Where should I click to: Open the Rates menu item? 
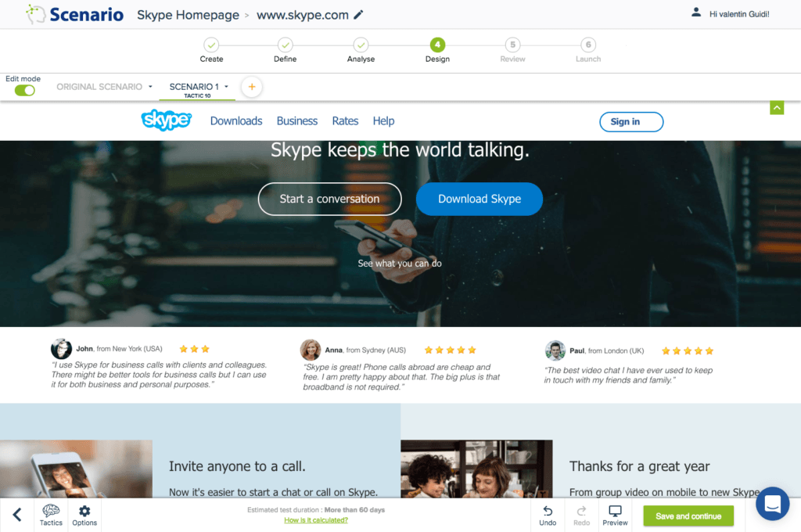click(345, 121)
